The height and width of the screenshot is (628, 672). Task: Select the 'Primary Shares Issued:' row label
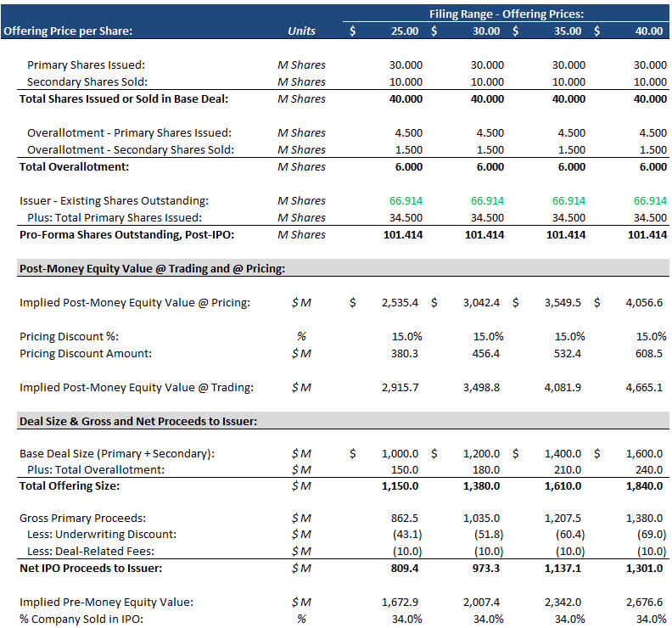(x=87, y=64)
